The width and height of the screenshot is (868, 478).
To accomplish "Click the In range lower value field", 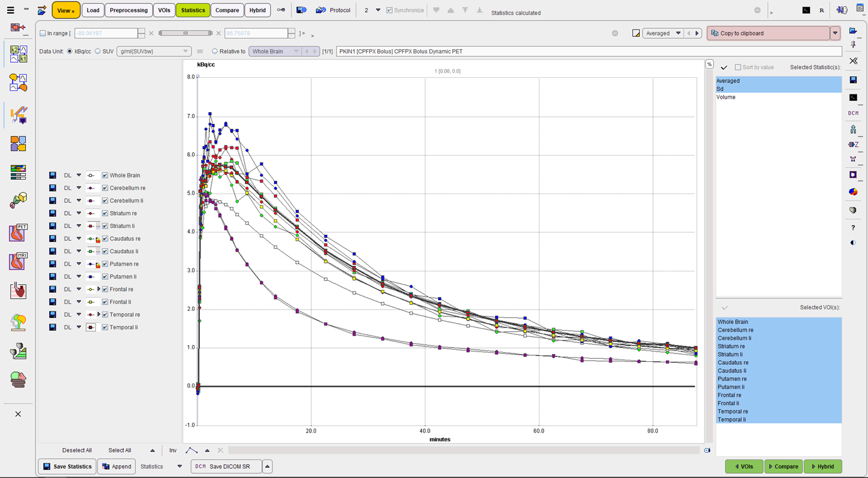I will [106, 34].
